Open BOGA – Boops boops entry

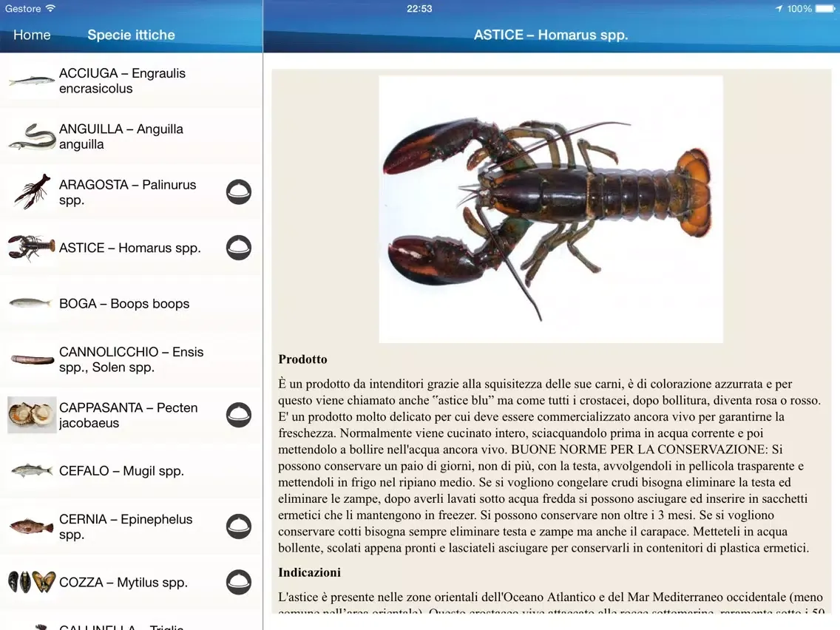pos(132,303)
